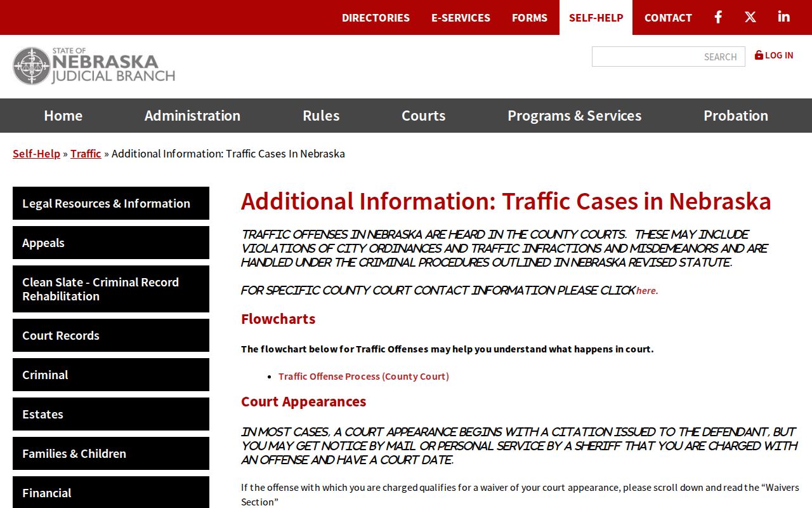Open the Contact top menu
The width and height of the screenshot is (812, 508).
668,18
